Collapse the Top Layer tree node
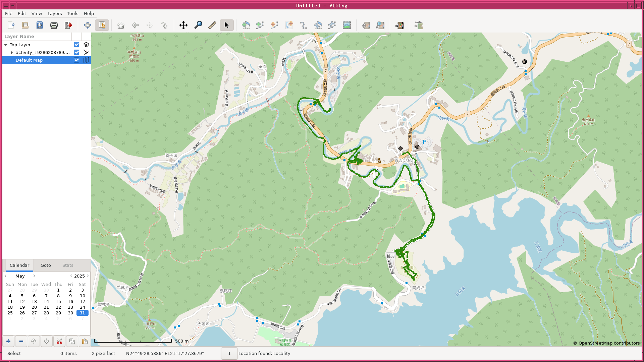The height and width of the screenshot is (362, 644). click(6, 45)
